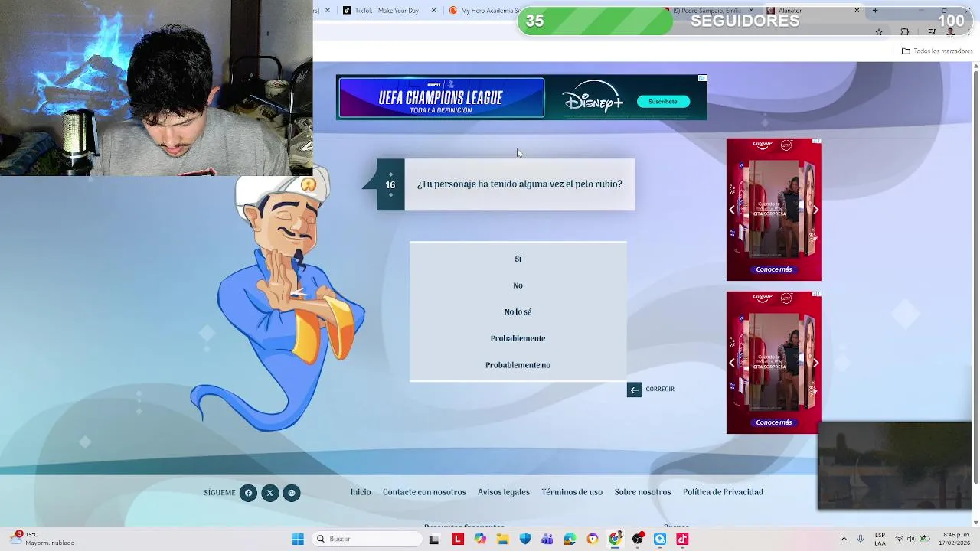This screenshot has height=551, width=980.
Task: Select the 'Probablemente' answer
Action: pos(518,338)
